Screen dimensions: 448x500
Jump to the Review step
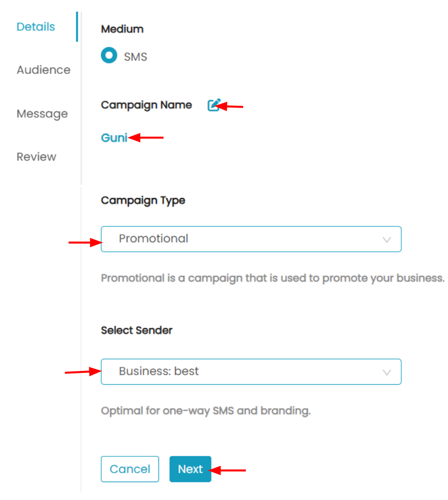pos(36,157)
